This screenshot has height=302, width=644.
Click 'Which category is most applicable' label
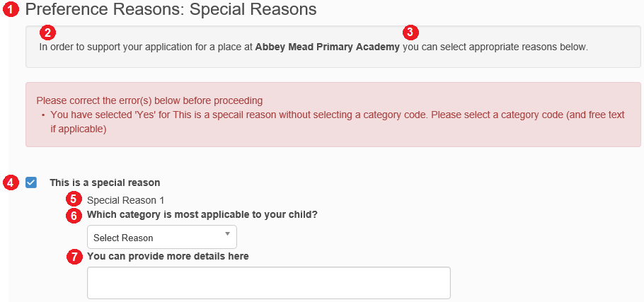[x=202, y=214]
